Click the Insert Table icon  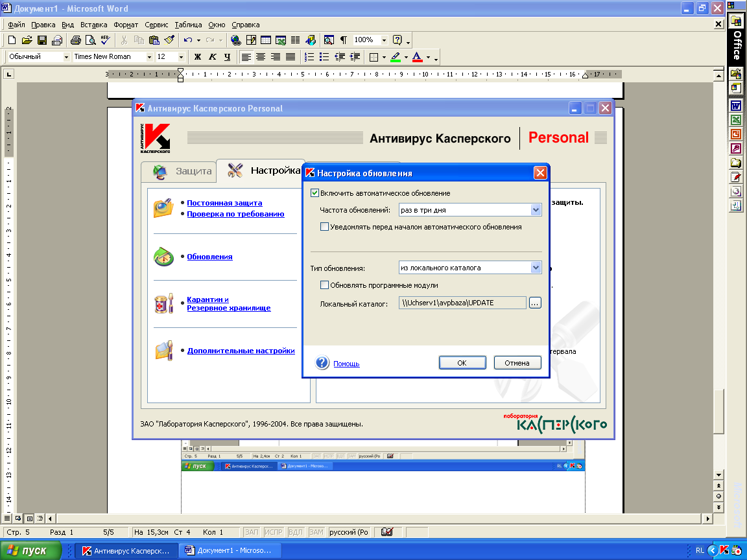pos(265,40)
